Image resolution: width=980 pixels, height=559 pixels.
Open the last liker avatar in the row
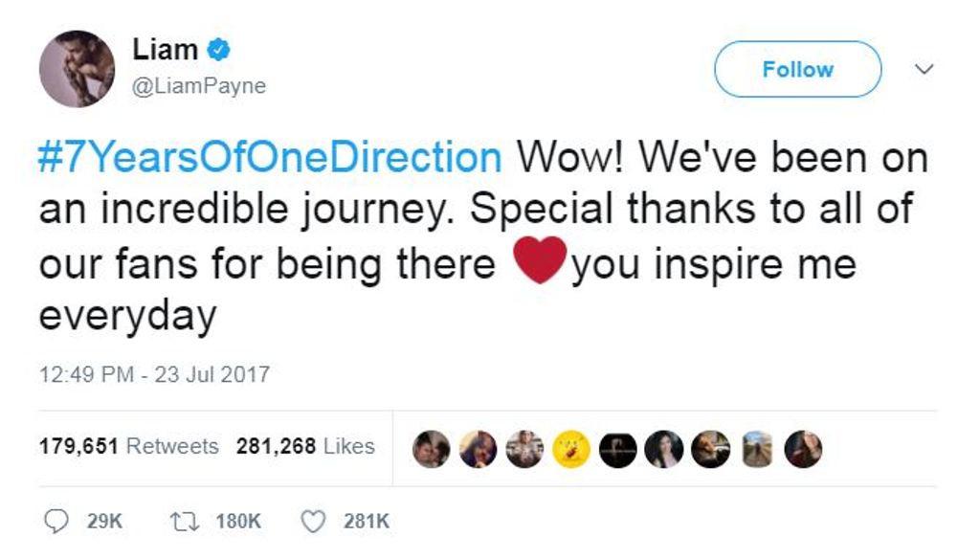point(803,448)
